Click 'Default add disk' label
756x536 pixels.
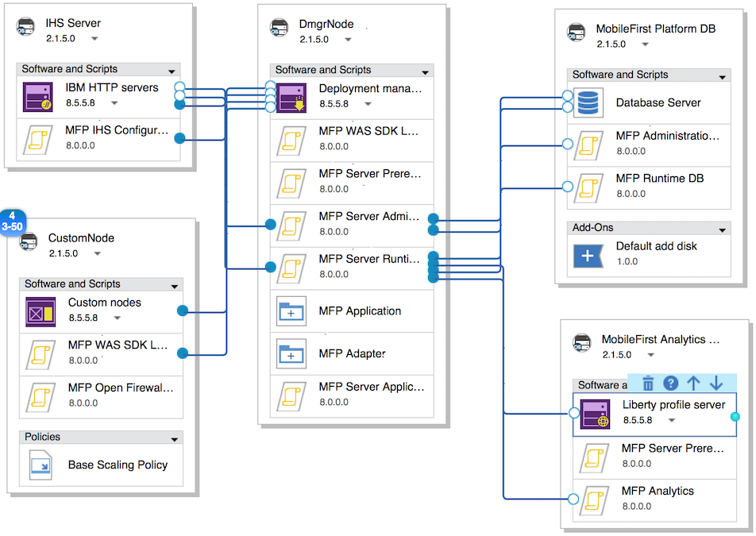656,246
